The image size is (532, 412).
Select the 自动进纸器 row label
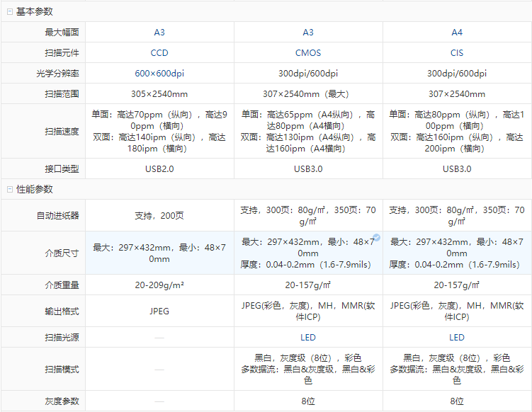[57, 216]
